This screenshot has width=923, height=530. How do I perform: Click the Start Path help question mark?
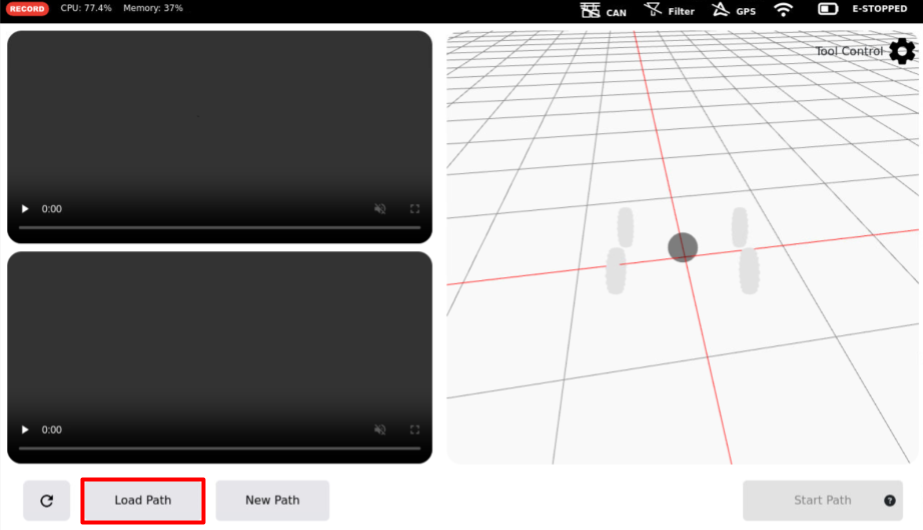point(889,501)
